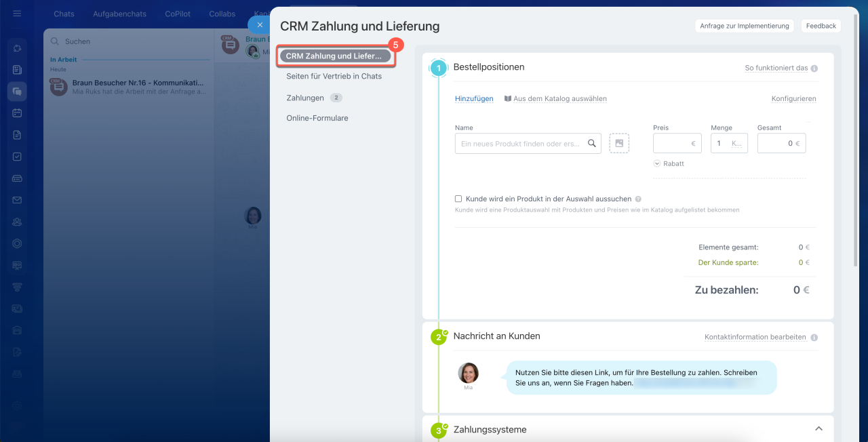Expand the Rabatt discount section

point(669,163)
